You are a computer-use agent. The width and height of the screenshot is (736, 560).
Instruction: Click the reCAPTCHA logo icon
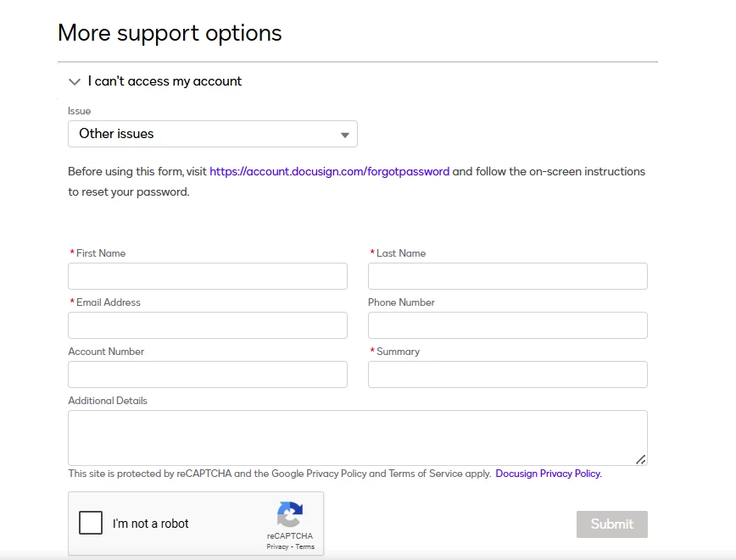(290, 514)
